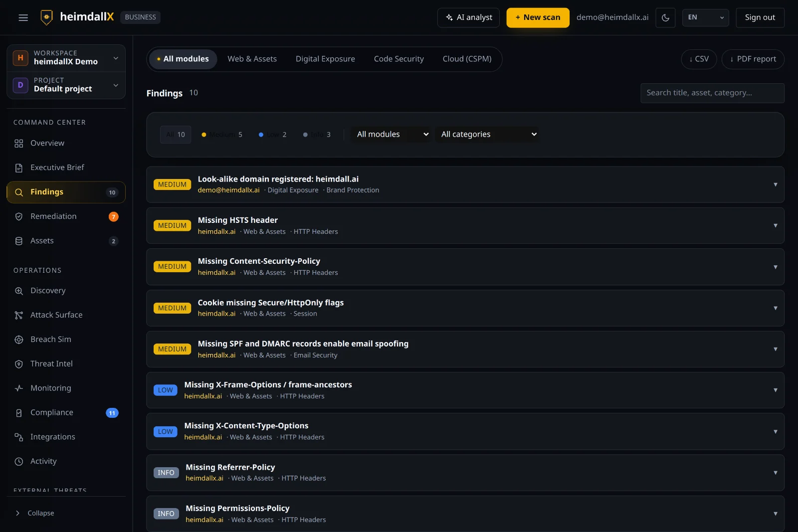The height and width of the screenshot is (532, 798).
Task: Open the Executive Brief document icon
Action: (x=19, y=168)
